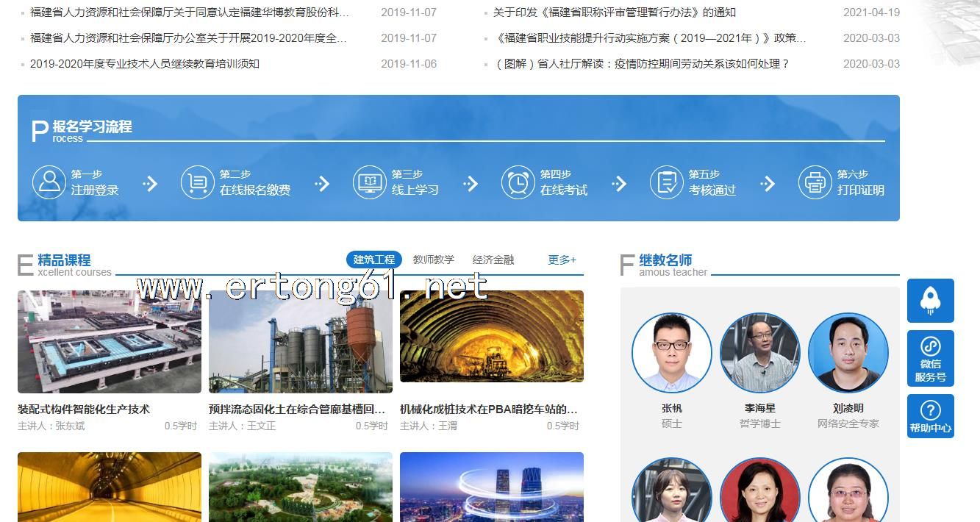
Task: Click the 打印证明 printer icon
Action: coord(815,182)
